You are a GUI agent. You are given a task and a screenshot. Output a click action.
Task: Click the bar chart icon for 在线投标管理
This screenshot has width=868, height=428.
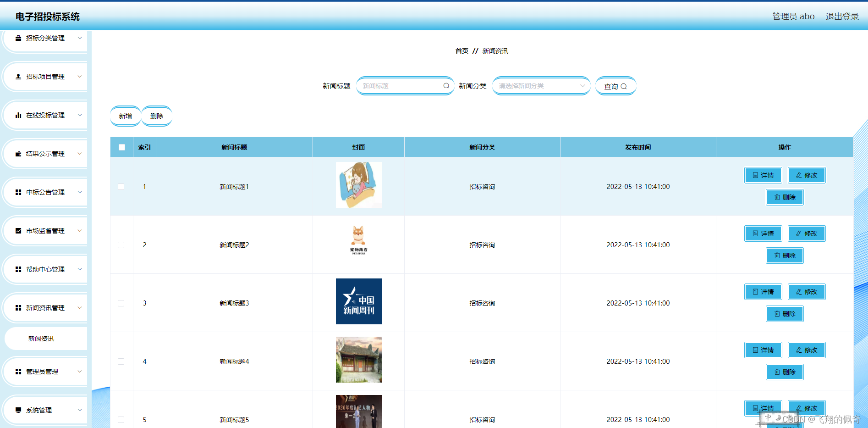coord(18,115)
